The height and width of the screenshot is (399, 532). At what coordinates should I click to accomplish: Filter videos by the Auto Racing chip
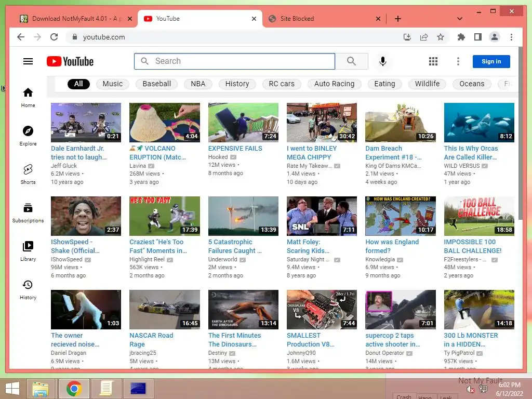[x=334, y=84]
